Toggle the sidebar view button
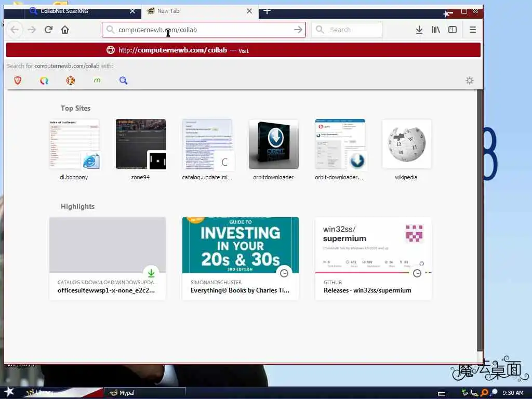 coord(453,30)
